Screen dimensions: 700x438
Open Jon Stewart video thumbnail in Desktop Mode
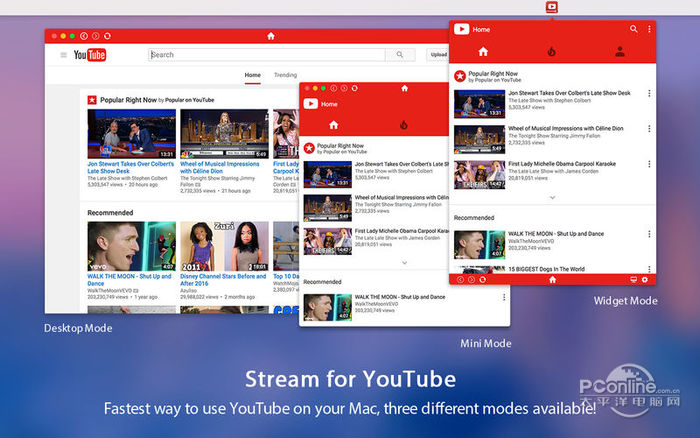(131, 133)
